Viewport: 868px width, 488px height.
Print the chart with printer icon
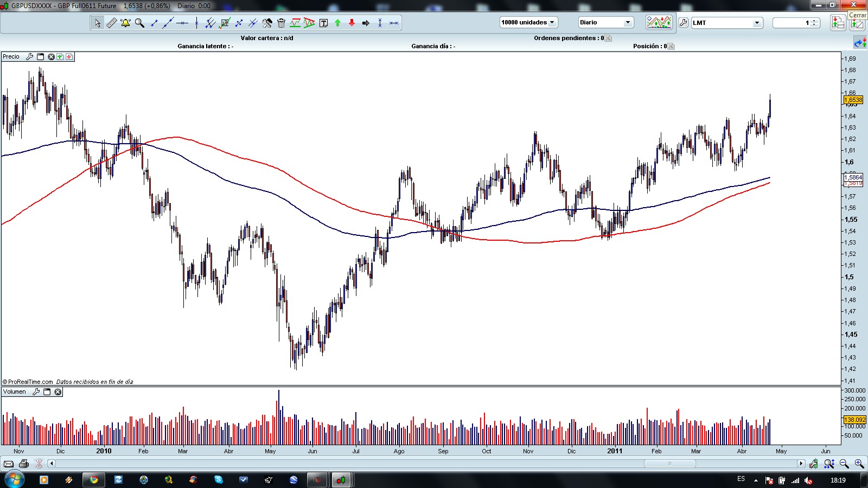[24, 464]
